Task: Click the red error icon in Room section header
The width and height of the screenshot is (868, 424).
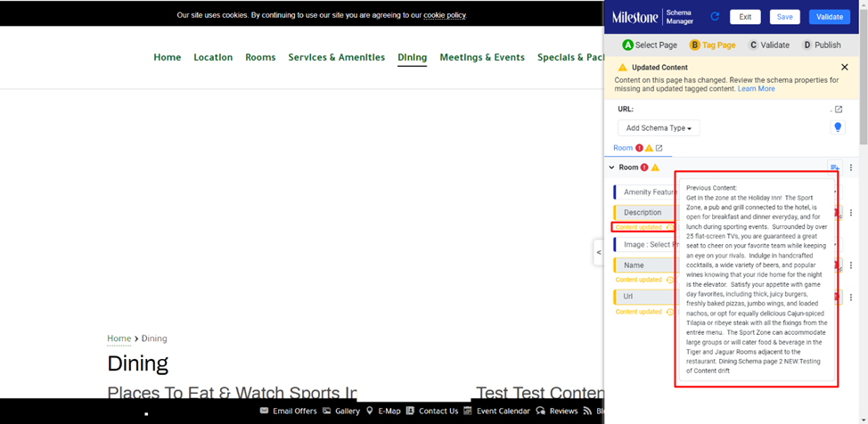Action: [x=644, y=167]
